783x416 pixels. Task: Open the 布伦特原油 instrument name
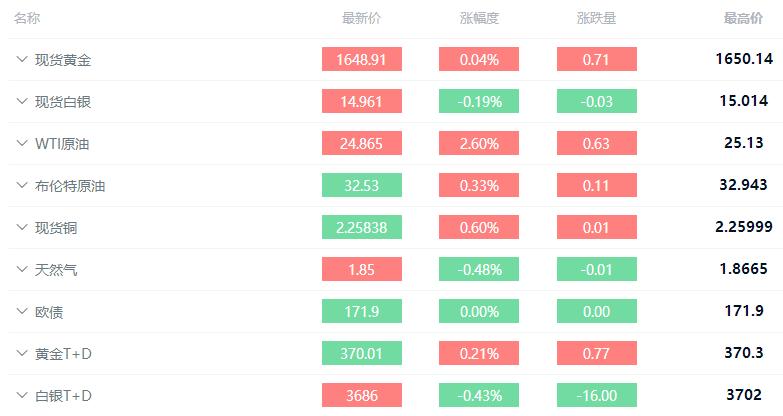click(x=70, y=186)
